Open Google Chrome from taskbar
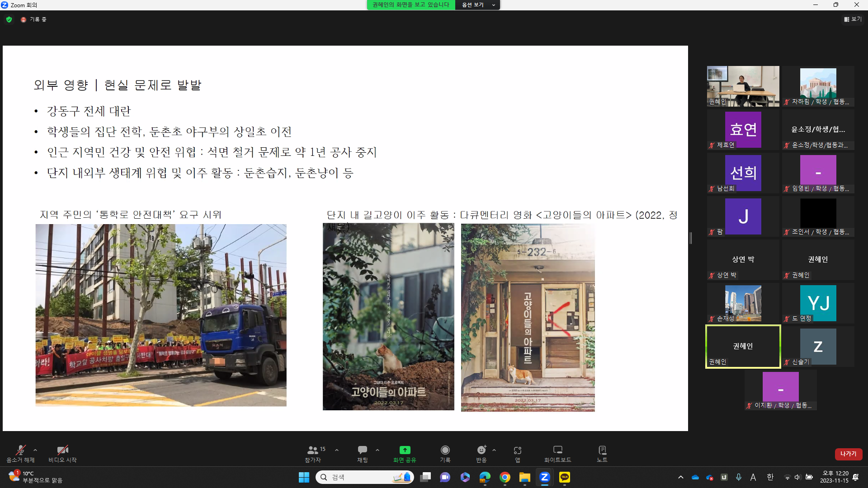Image resolution: width=868 pixels, height=488 pixels. 505,477
